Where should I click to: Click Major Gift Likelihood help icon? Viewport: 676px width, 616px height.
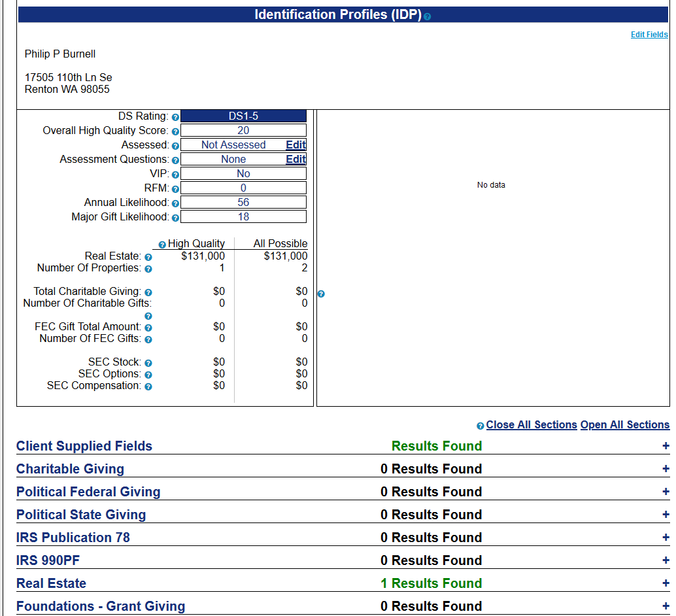click(175, 218)
